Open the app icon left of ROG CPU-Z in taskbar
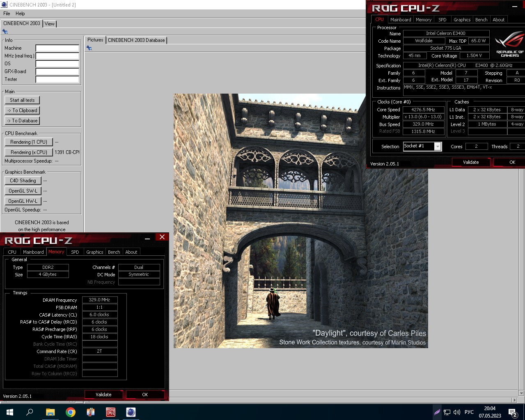The image size is (525, 420). 90,412
